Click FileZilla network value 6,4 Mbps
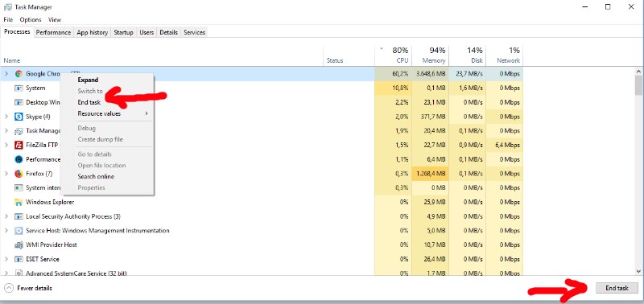Screen dimensions: 644x304 504,145
